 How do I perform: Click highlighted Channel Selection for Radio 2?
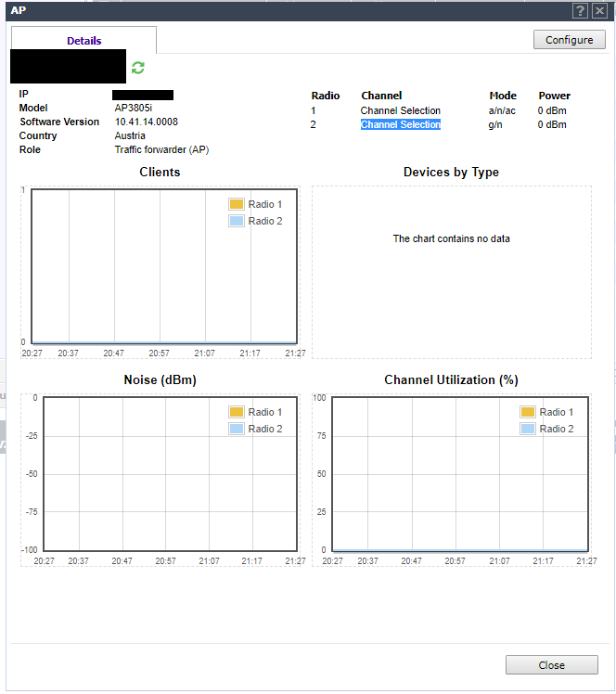click(400, 124)
